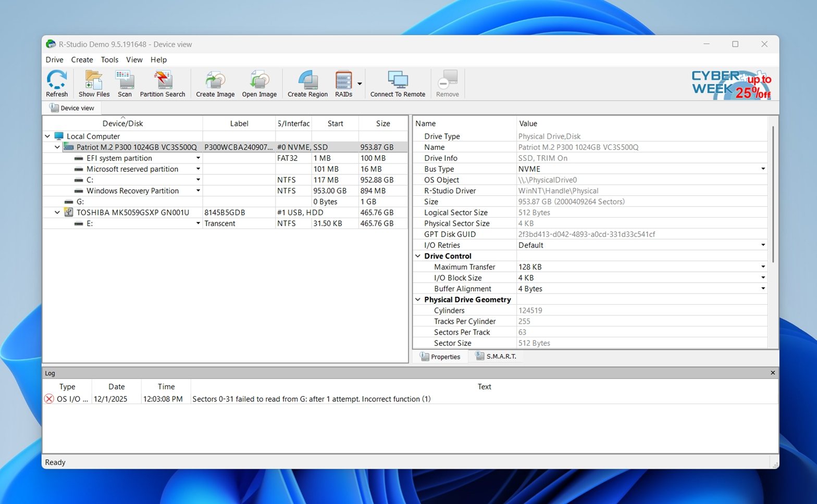Open the I/O Block Size dropdown
Viewport: 817px width, 504px height.
[x=763, y=278]
